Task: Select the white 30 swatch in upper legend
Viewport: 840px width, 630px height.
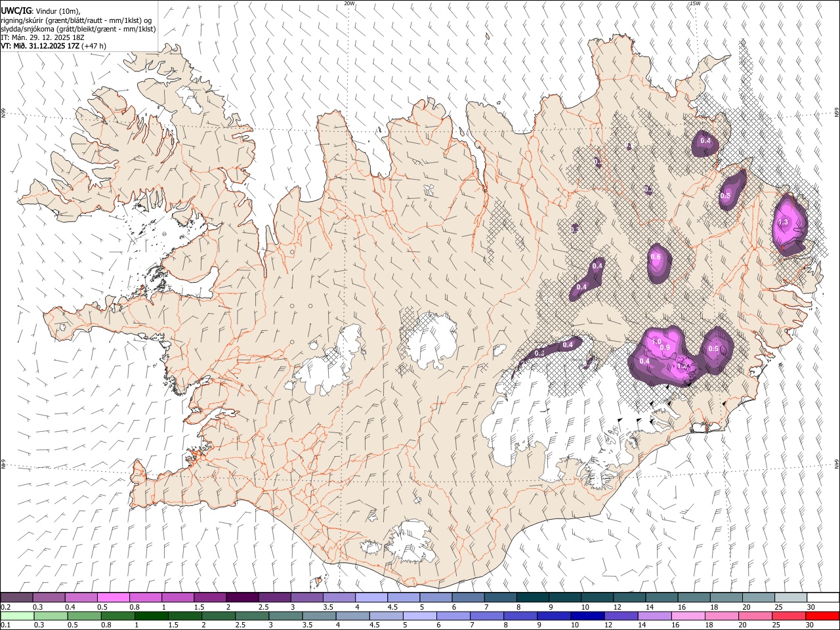Action: click(823, 597)
